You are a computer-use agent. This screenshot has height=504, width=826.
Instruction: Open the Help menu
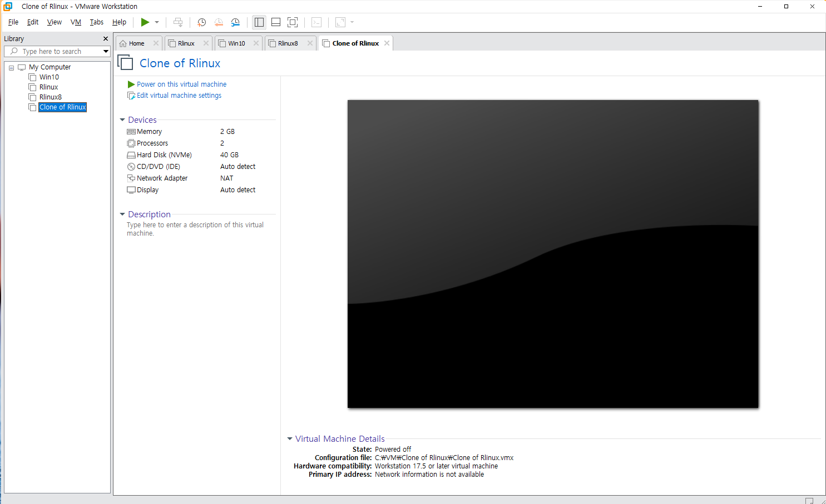119,22
